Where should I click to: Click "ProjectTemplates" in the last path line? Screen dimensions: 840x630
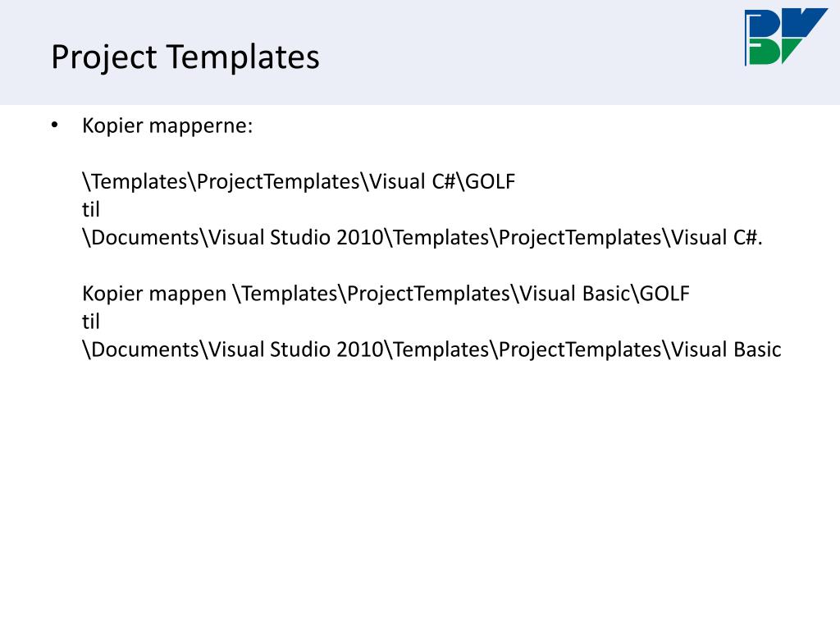[580, 349]
